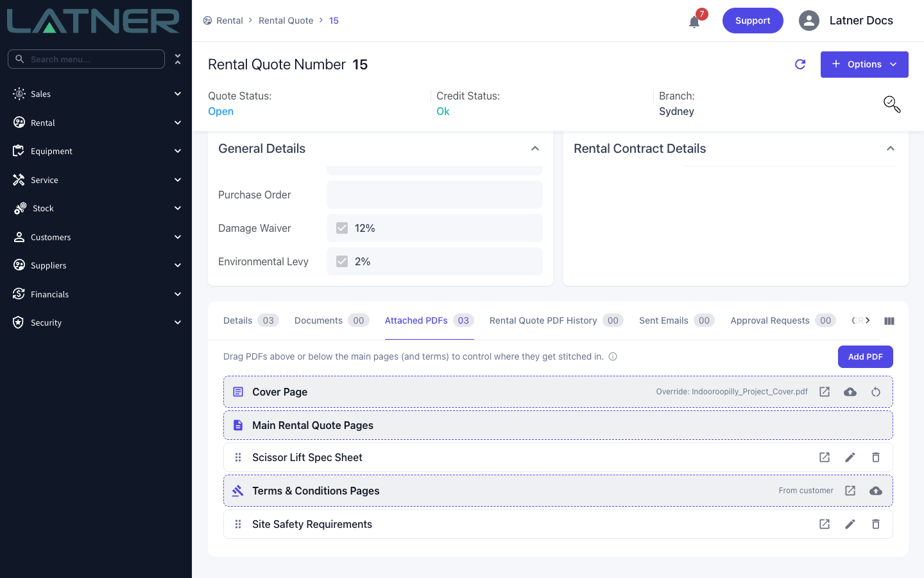
Task: Open Site Safety Requirements in new window
Action: point(825,524)
